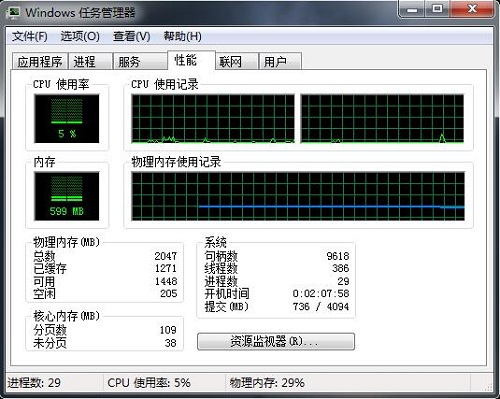Viewport: 500px width, 399px height.
Task: Click the 分页数 value 109
Action: [168, 330]
